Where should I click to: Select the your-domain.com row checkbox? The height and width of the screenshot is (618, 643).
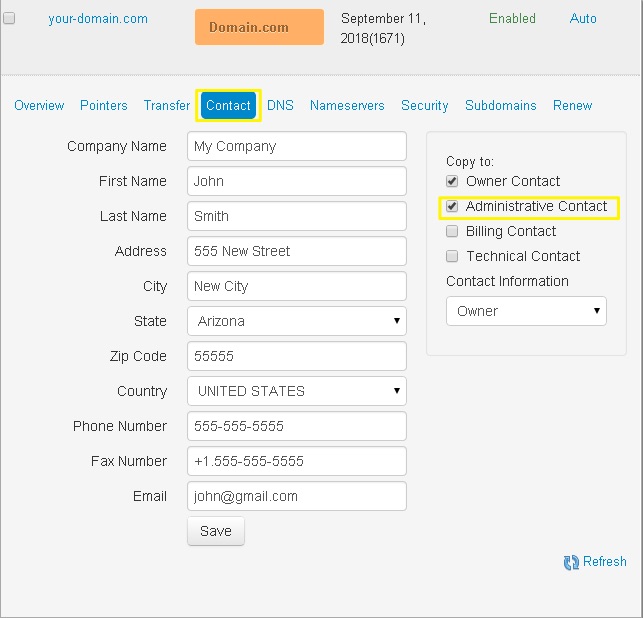point(9,19)
